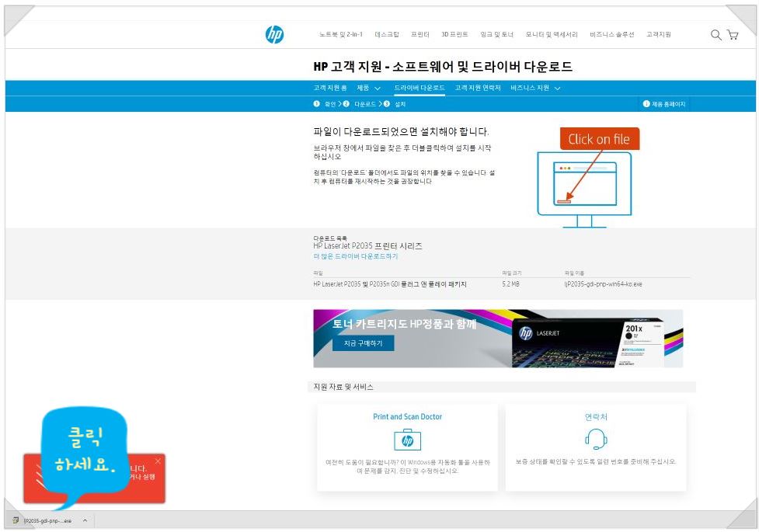Open the 연락처 card title link

coord(596,417)
